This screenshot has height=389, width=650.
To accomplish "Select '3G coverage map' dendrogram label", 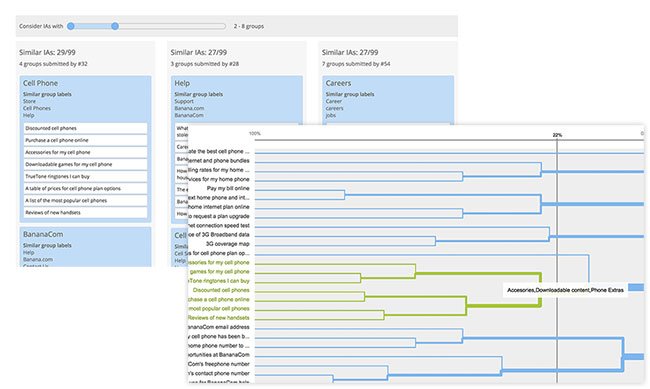I will (x=228, y=244).
